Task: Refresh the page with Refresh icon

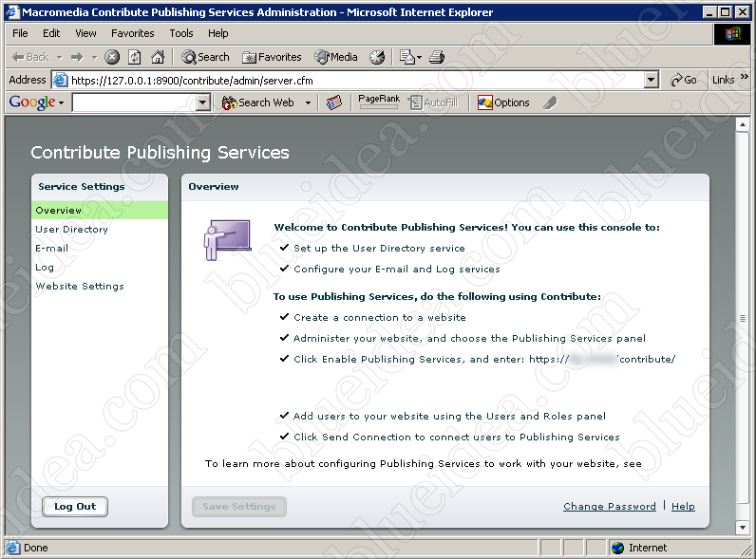Action: [135, 57]
